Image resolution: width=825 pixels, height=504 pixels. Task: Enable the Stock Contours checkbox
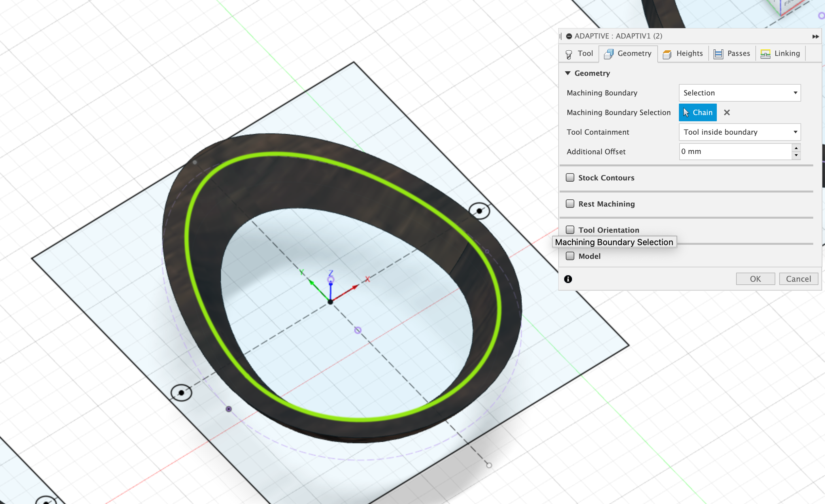[570, 177]
